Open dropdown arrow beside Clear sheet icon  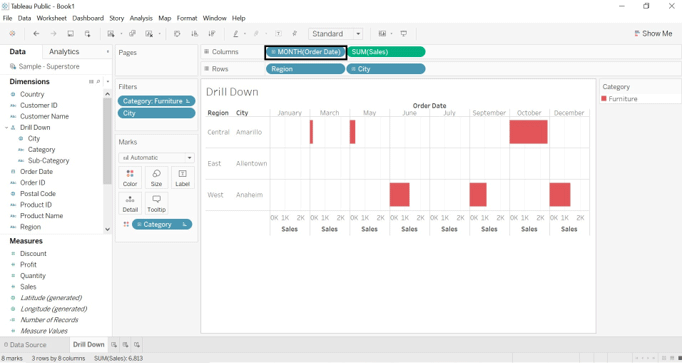[x=160, y=34]
